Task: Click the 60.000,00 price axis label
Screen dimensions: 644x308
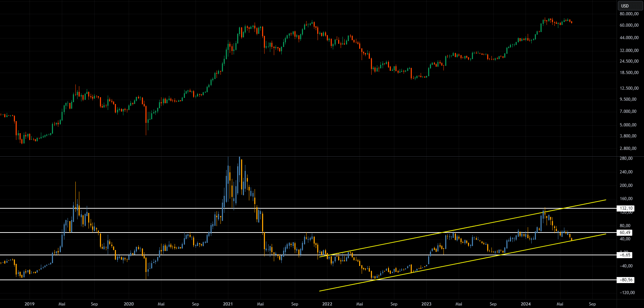Action: (x=629, y=25)
